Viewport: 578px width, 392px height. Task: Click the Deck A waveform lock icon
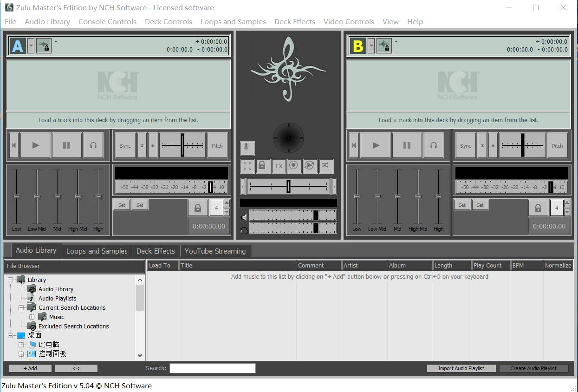pos(44,46)
